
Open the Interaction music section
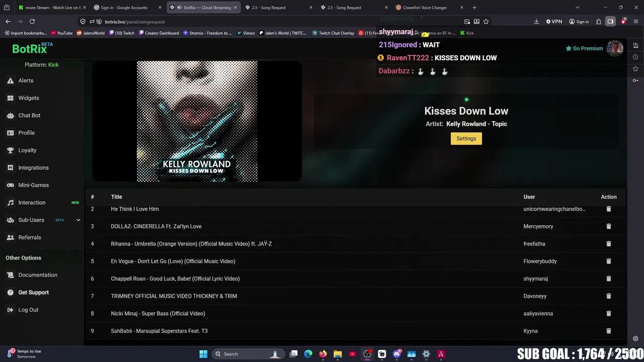(x=32, y=203)
